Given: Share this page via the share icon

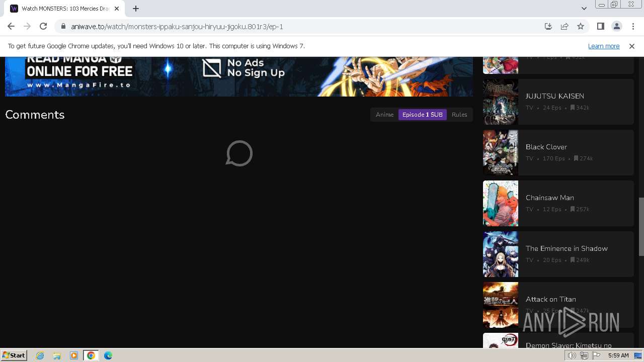Looking at the screenshot, I should pyautogui.click(x=565, y=26).
